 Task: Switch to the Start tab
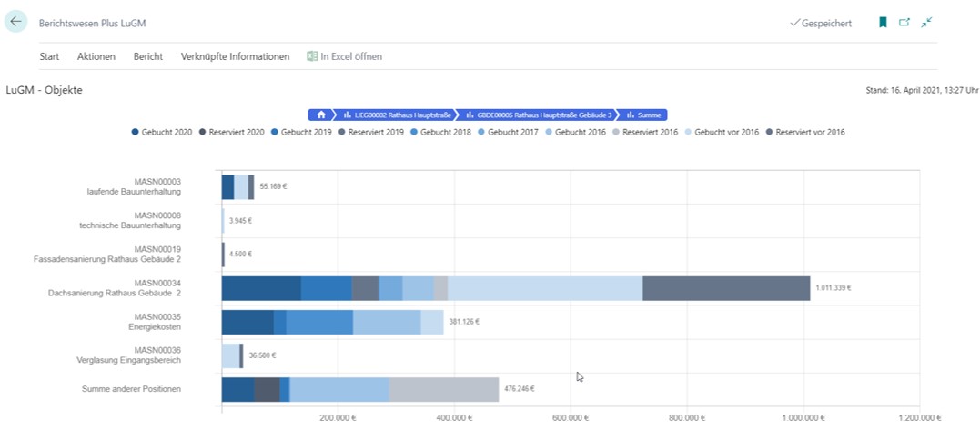(49, 56)
